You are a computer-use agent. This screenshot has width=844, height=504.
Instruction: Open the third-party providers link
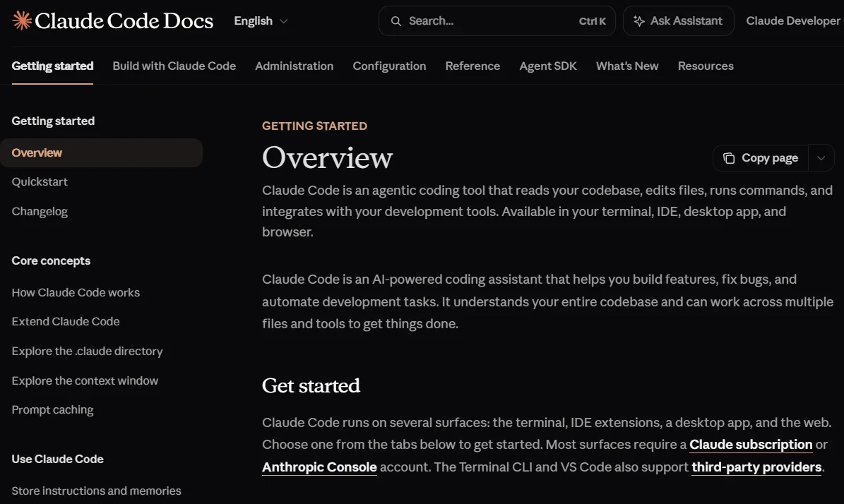click(756, 467)
